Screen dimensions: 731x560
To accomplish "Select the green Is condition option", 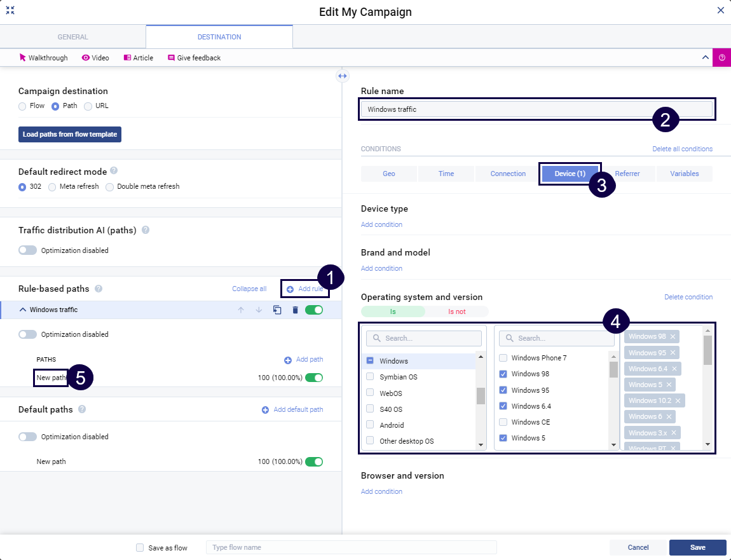I will [x=392, y=311].
